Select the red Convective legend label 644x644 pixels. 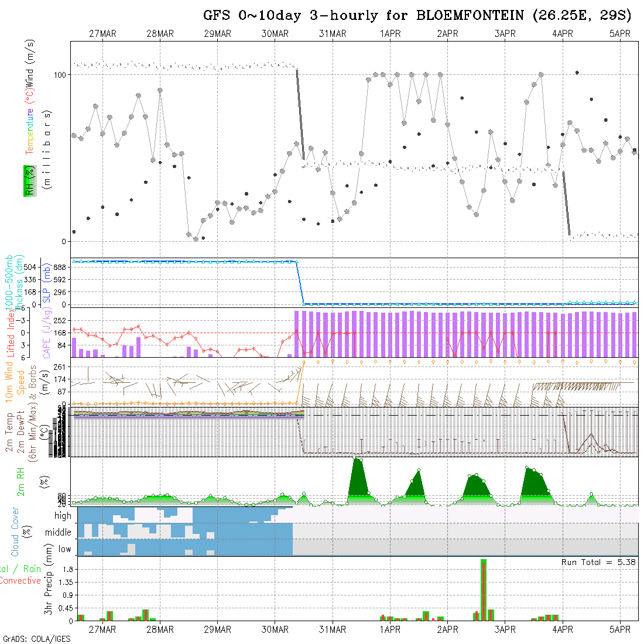coord(20,581)
